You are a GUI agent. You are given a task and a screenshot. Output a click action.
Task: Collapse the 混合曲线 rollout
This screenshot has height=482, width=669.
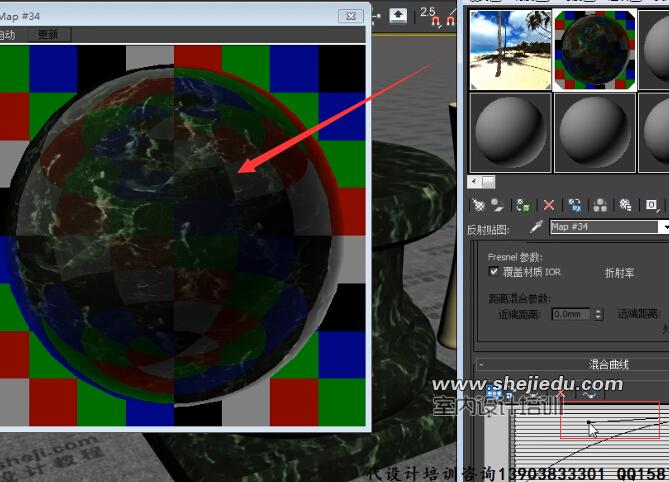click(x=482, y=365)
